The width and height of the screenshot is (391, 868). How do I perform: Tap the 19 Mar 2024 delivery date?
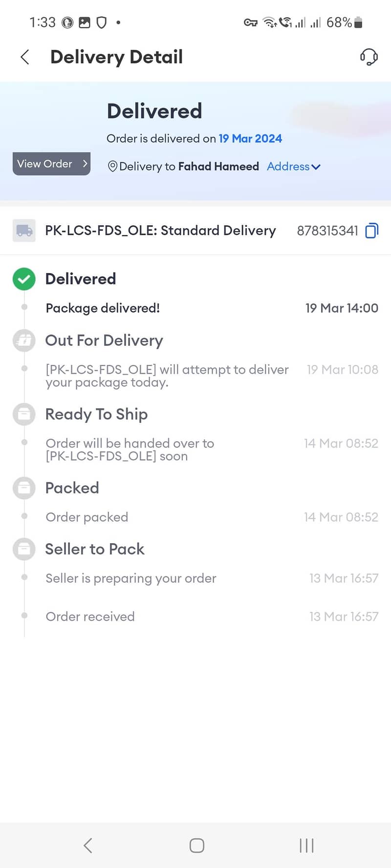[x=250, y=139]
